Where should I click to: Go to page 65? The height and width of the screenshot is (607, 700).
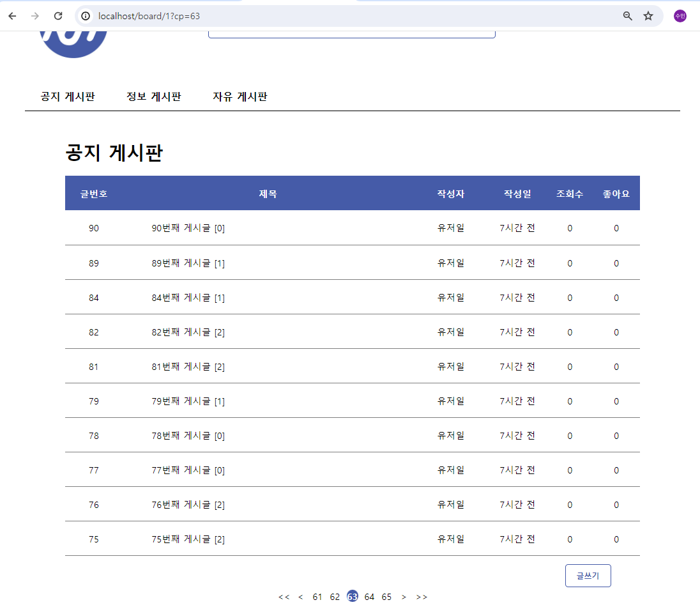[386, 597]
